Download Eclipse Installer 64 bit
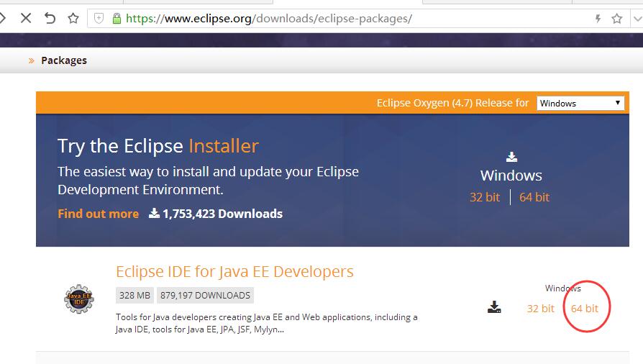This screenshot has width=643, height=364. tap(534, 197)
